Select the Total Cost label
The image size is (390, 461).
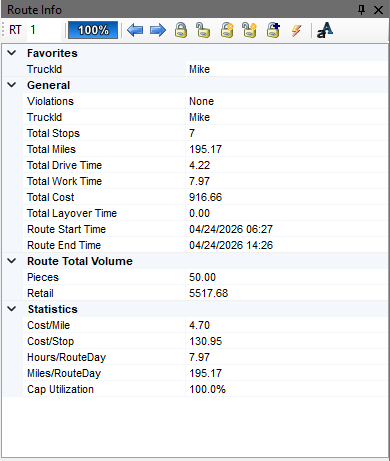tap(51, 197)
